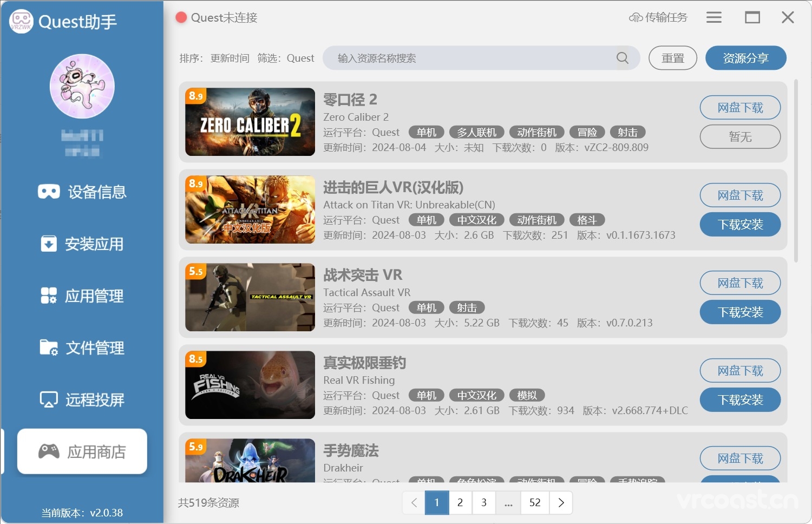812x524 pixels.
Task: Click 网盘下载 for 进击的巨人VR
Action: [741, 195]
